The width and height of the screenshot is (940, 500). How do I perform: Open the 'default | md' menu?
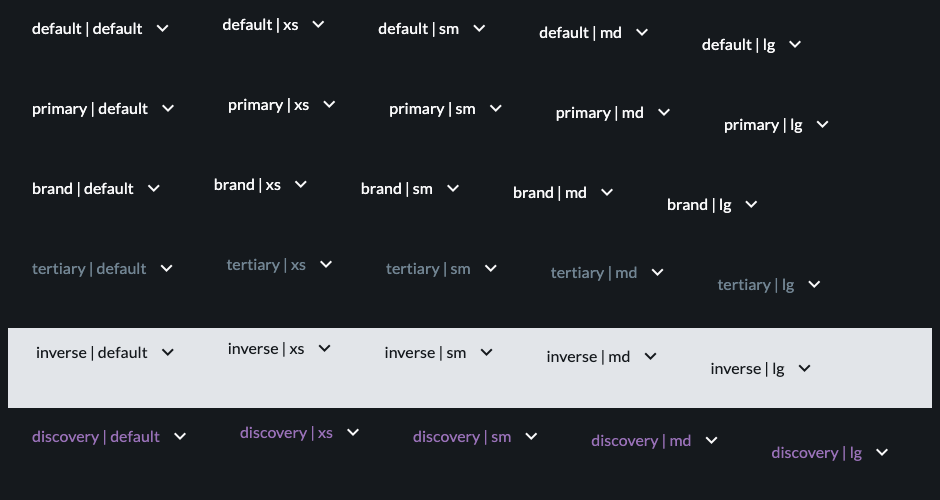click(x=593, y=32)
